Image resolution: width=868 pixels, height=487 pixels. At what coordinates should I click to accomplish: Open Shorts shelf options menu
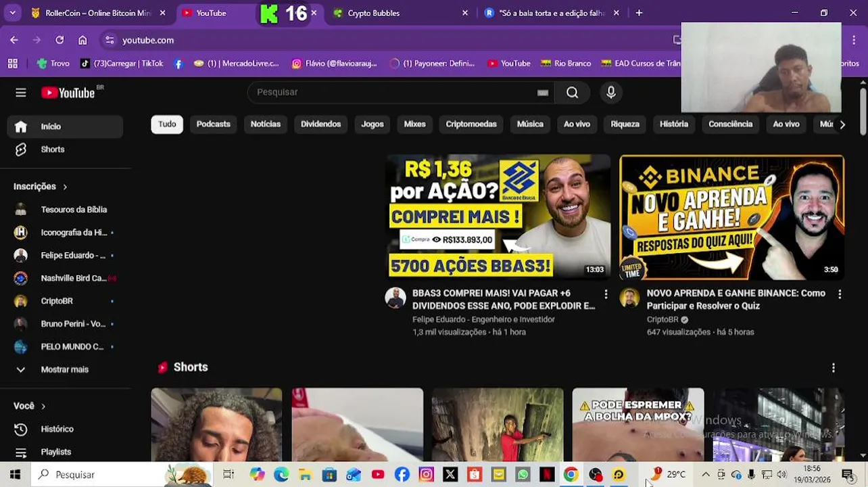(834, 367)
